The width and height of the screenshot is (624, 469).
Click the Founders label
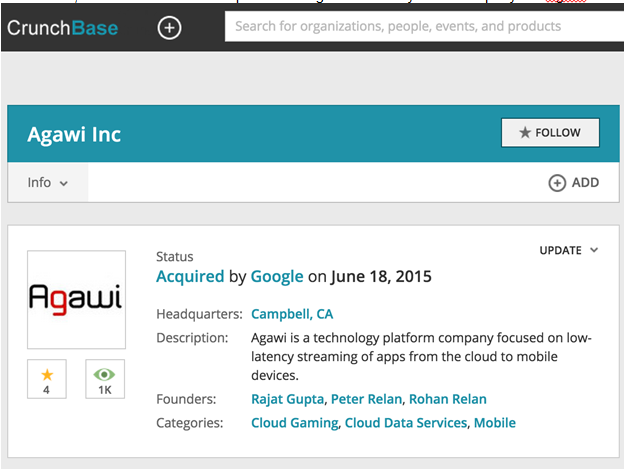pos(186,399)
